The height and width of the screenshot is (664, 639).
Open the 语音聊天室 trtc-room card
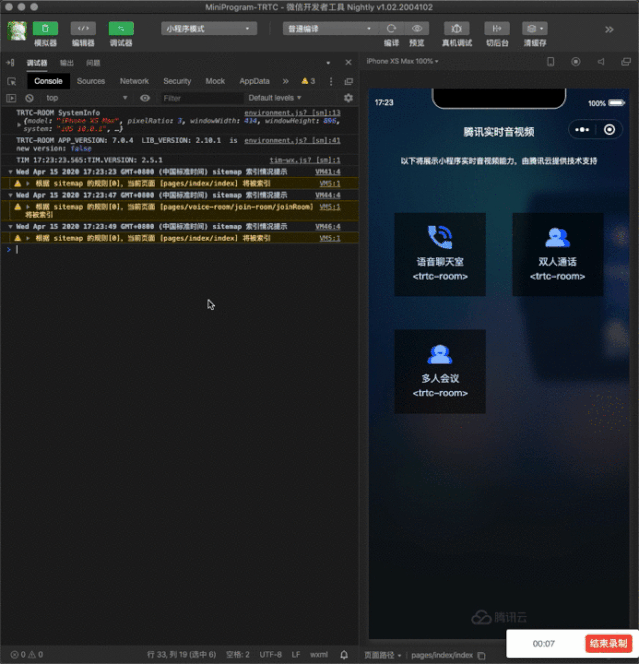click(440, 254)
